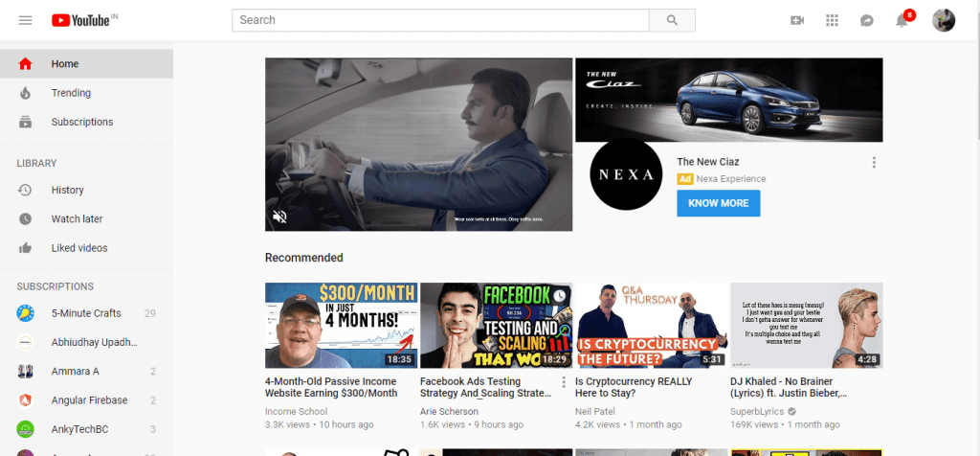The image size is (980, 456).
Task: Open the Facebook Testing and Scaling thumbnail
Action: 497,326
